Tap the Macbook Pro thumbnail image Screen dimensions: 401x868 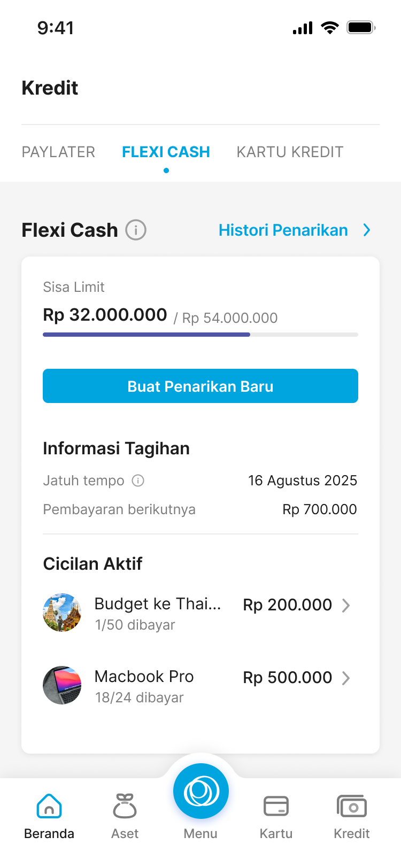(x=62, y=685)
